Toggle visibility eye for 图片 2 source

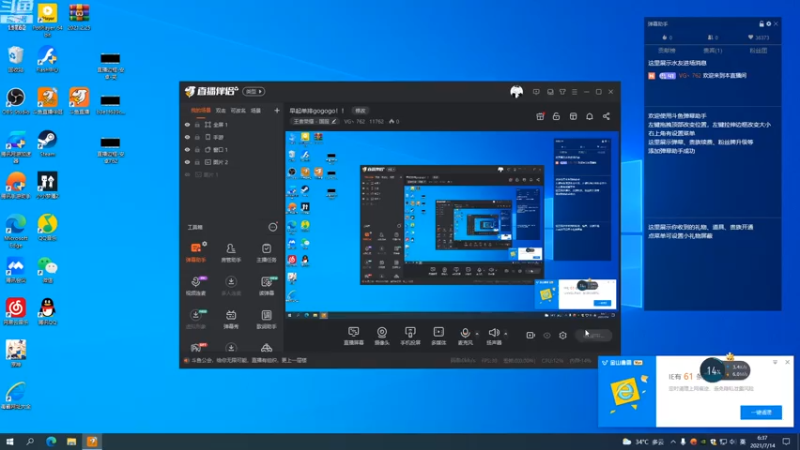point(187,162)
